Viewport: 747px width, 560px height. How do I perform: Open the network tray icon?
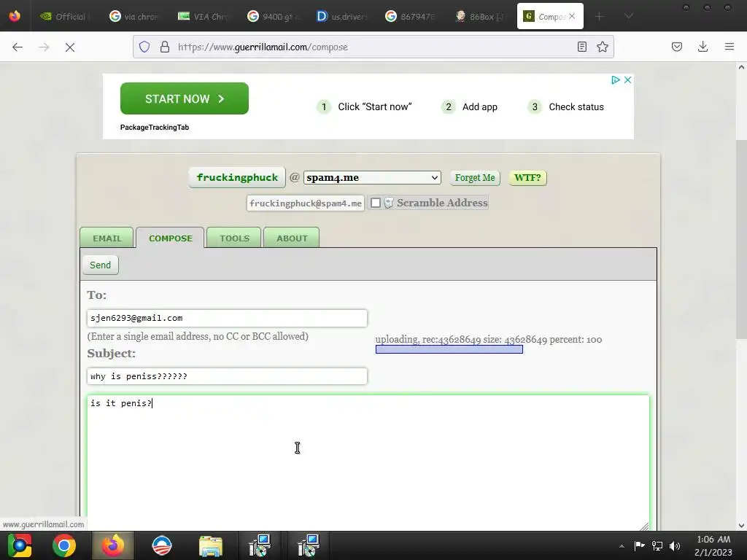click(x=657, y=545)
